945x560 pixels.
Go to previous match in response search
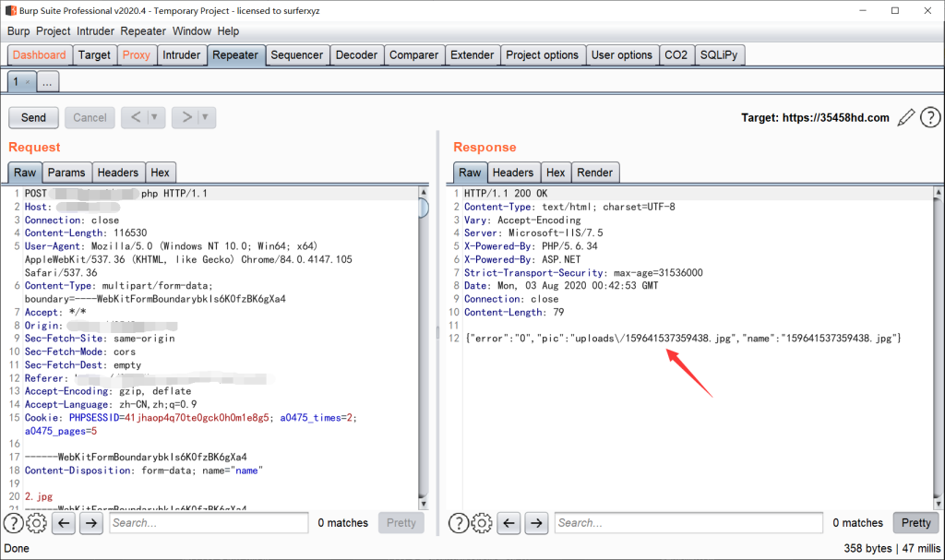[508, 523]
